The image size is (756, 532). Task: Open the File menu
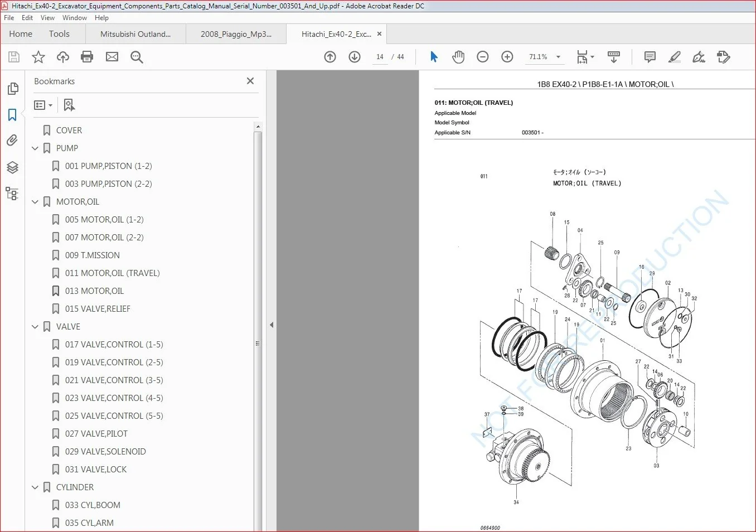point(9,18)
